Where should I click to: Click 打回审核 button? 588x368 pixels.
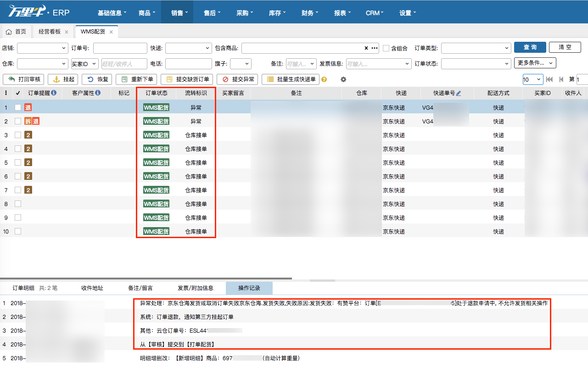pos(24,79)
